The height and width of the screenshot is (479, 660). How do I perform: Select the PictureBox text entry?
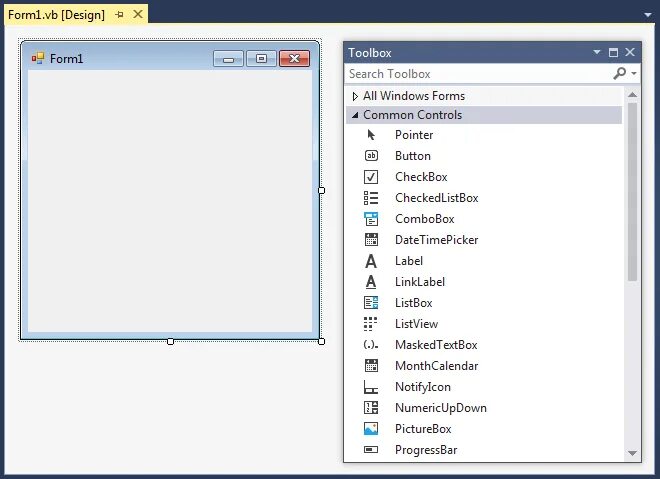point(423,429)
